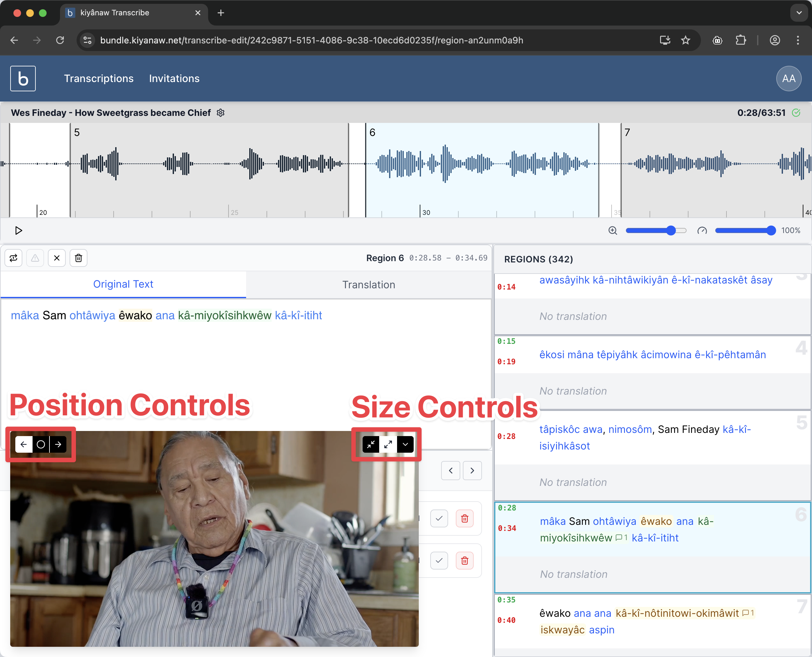Switch to the Translation tab

coord(369,284)
